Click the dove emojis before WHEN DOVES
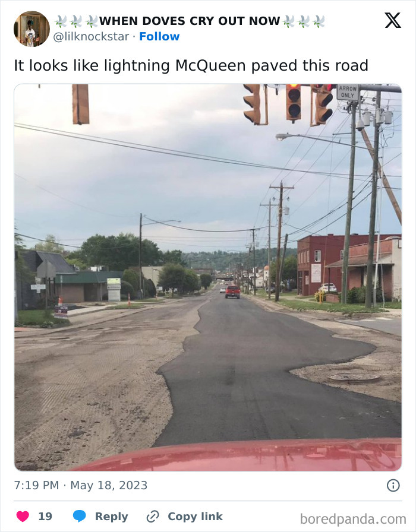The width and height of the screenshot is (416, 532). click(76, 21)
